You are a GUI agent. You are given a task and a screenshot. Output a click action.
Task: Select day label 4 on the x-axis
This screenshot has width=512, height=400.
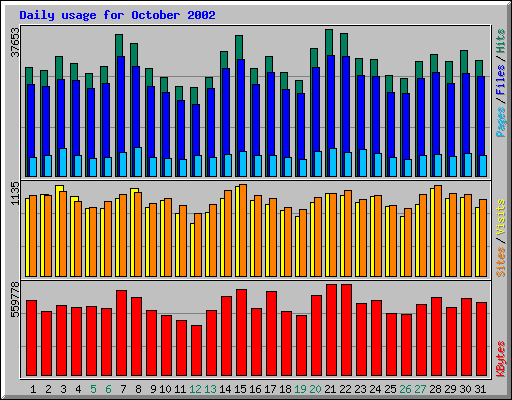point(78,389)
